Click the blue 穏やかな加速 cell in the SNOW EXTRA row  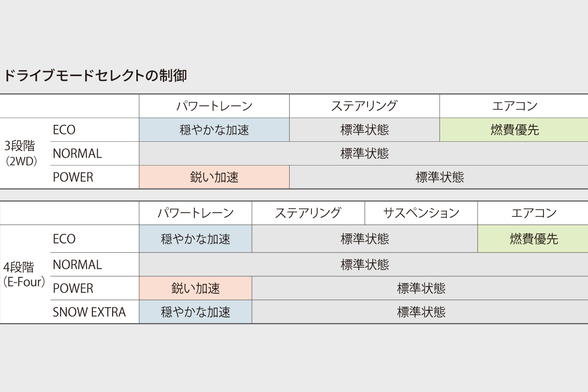pos(195,312)
